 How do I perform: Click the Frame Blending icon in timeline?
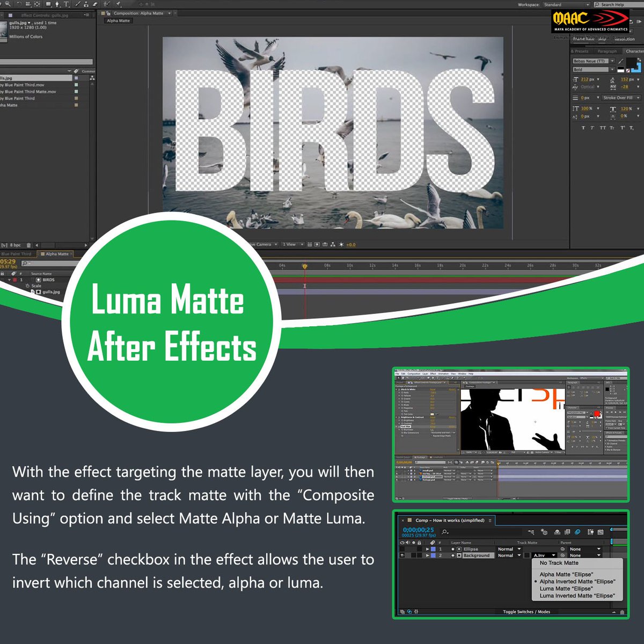click(x=567, y=532)
